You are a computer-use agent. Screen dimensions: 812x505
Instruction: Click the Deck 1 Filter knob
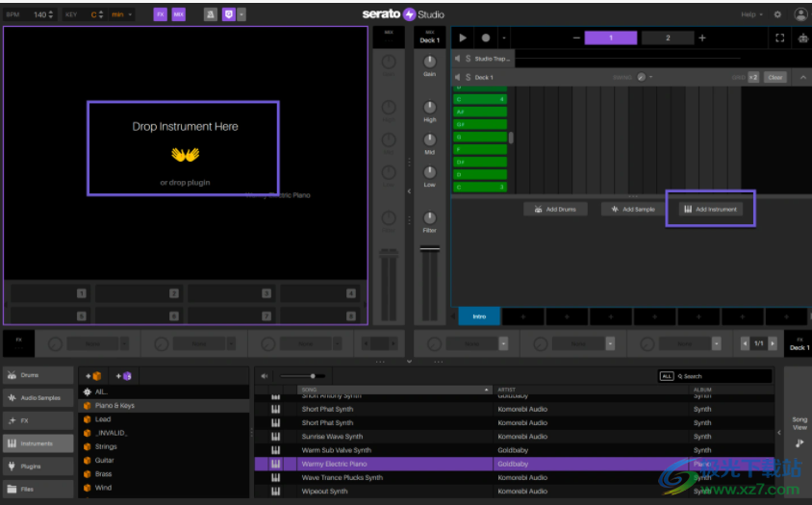[x=429, y=217]
